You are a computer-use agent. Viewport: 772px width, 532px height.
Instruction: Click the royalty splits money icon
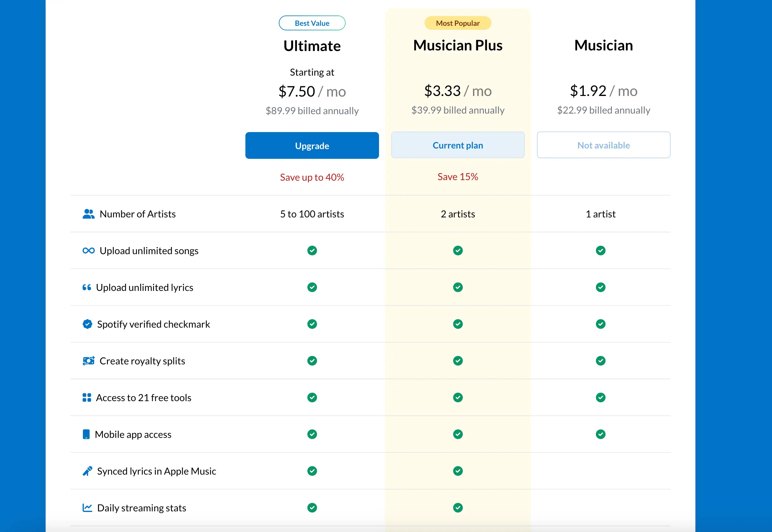tap(88, 361)
